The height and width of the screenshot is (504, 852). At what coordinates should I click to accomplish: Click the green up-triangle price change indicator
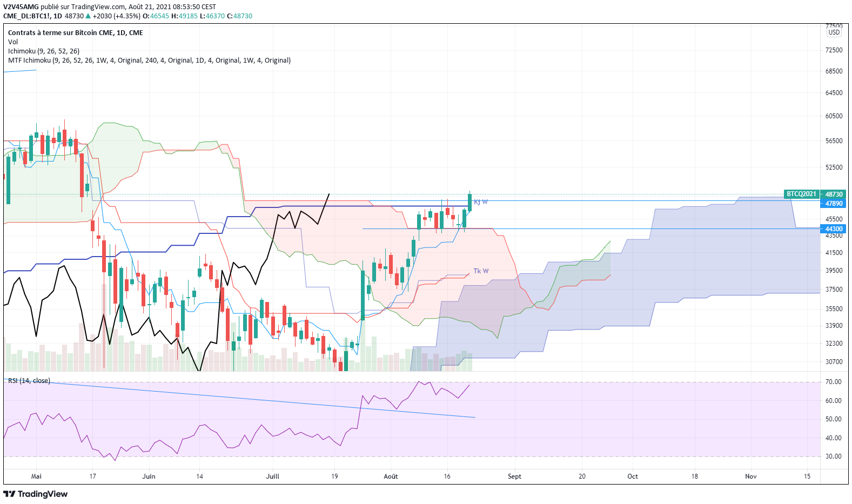(x=88, y=16)
